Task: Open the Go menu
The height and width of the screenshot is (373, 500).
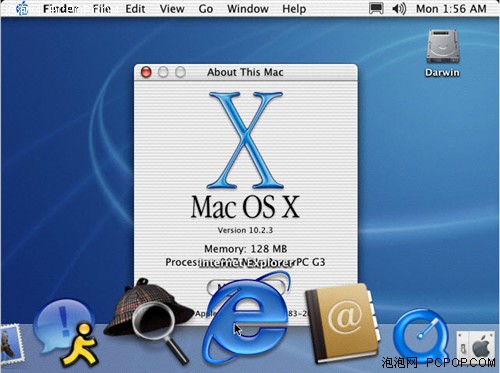Action: click(x=206, y=9)
